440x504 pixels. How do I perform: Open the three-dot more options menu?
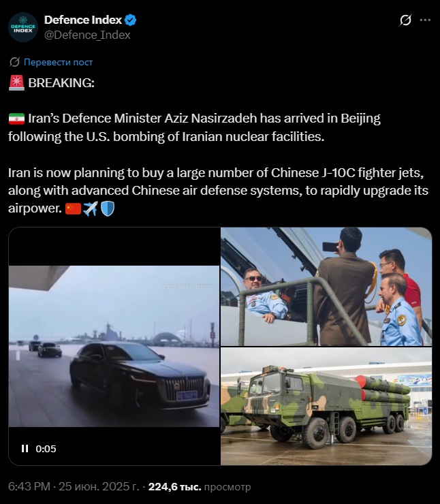tap(425, 20)
